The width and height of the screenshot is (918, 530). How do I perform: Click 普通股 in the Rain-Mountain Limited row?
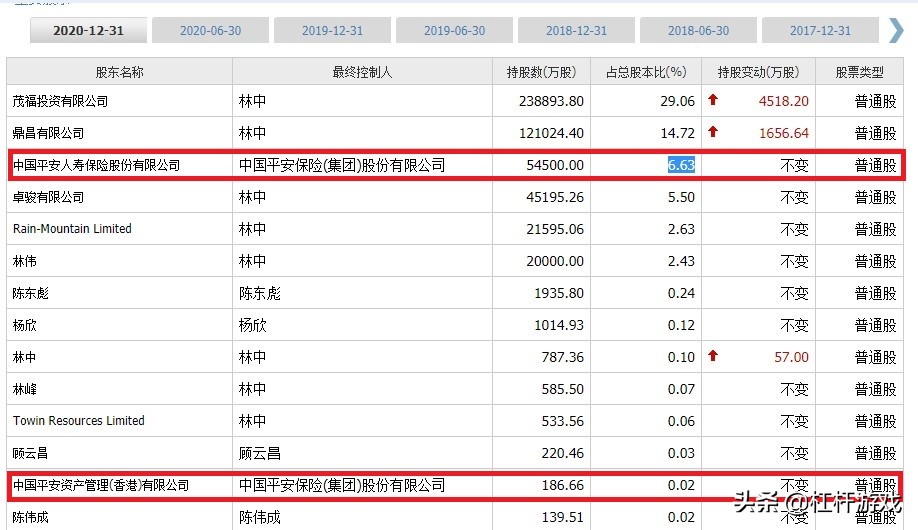point(875,229)
